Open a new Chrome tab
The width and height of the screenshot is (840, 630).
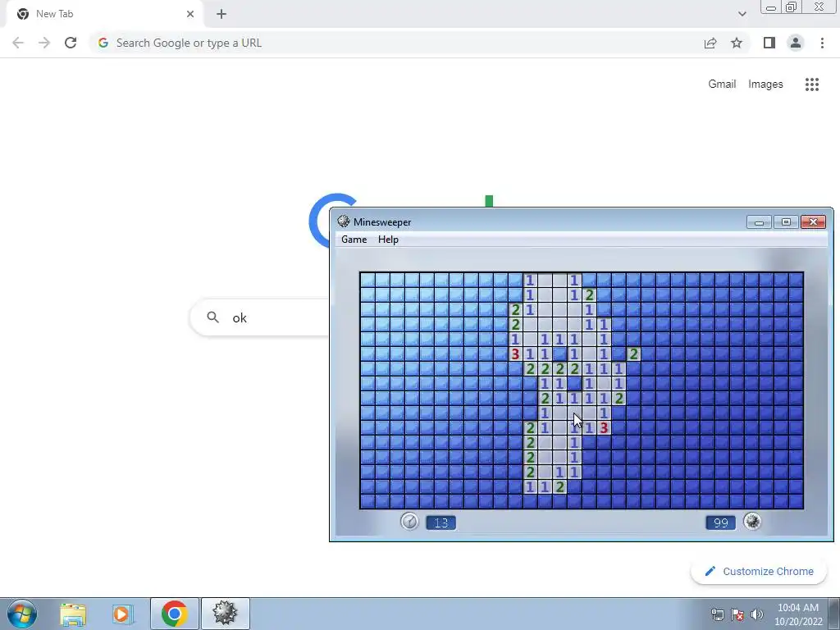click(x=221, y=14)
